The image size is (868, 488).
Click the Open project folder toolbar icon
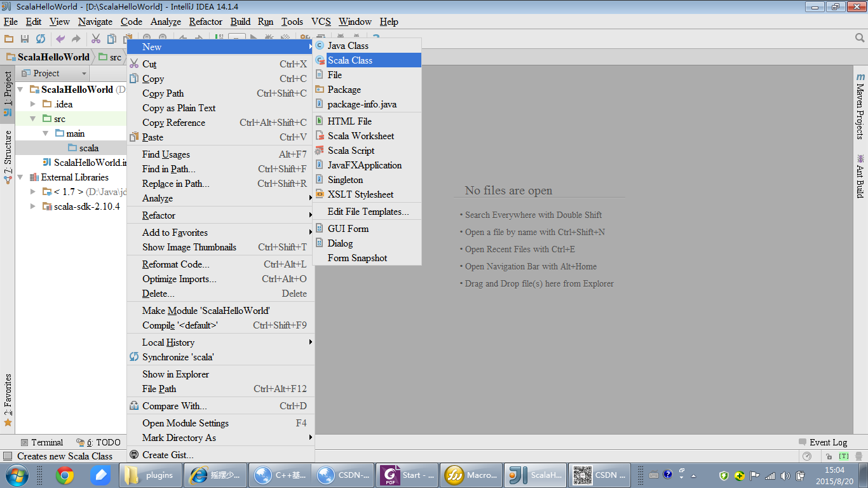coord(9,39)
